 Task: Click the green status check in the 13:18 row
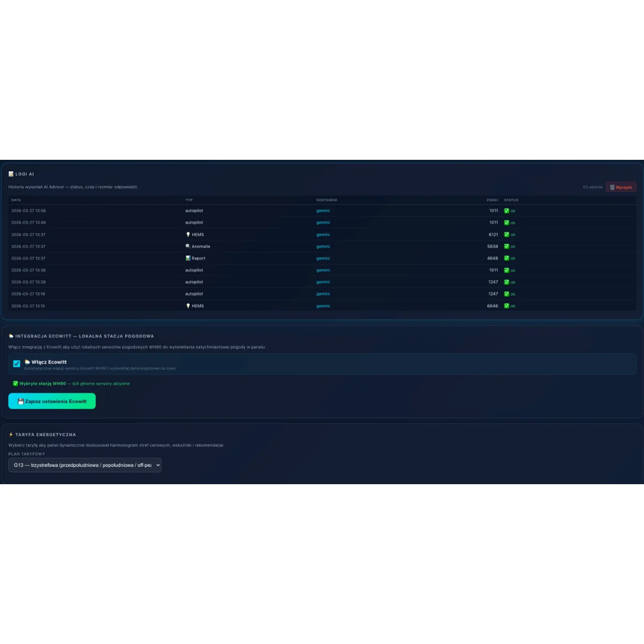[x=506, y=294]
